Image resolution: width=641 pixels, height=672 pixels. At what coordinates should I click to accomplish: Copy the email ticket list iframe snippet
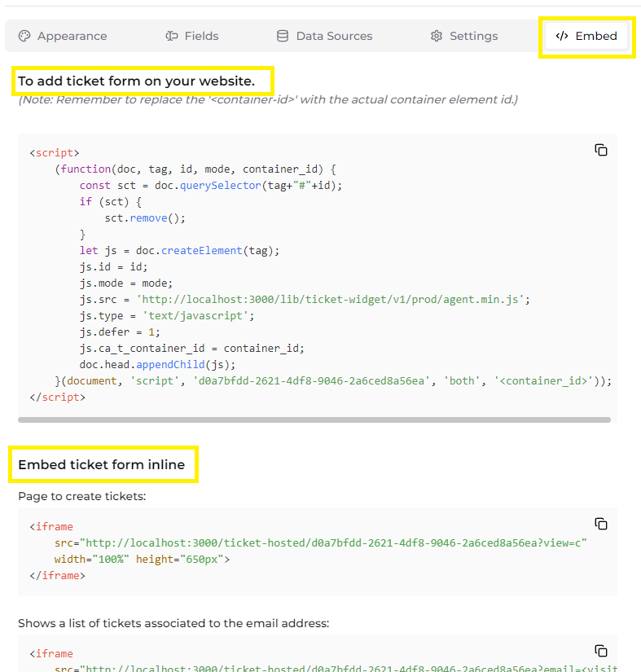[x=601, y=651]
